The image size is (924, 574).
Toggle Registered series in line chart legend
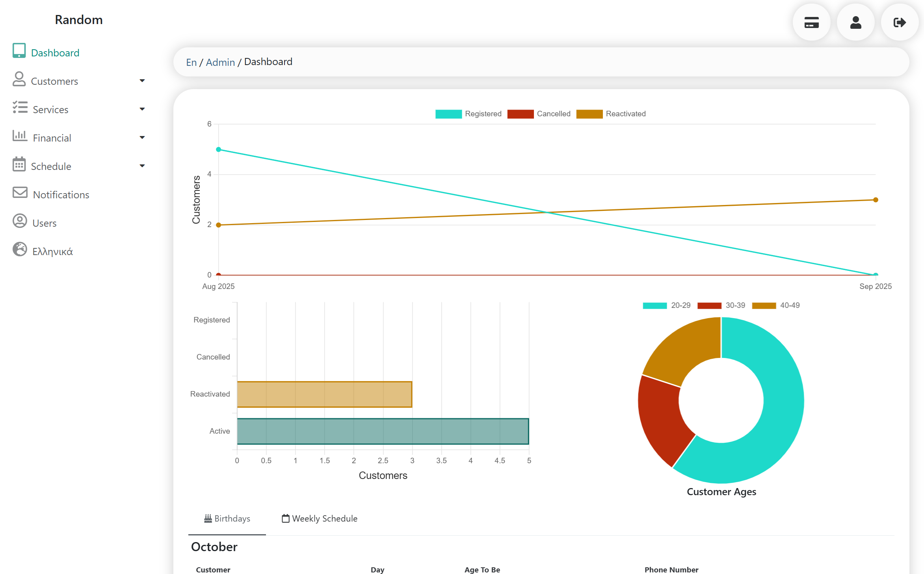[469, 114]
